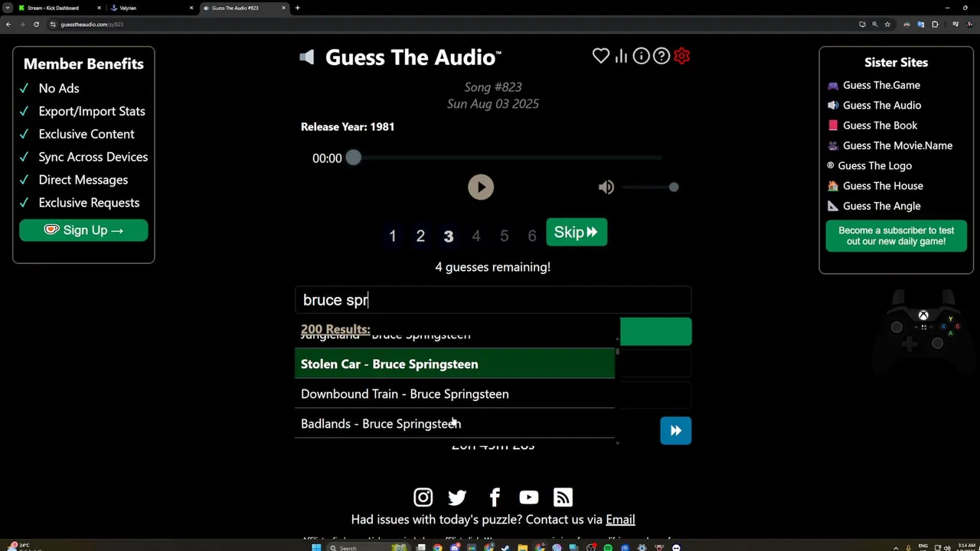Click the address bar URL
The height and width of the screenshot is (551, 980).
click(x=92, y=24)
